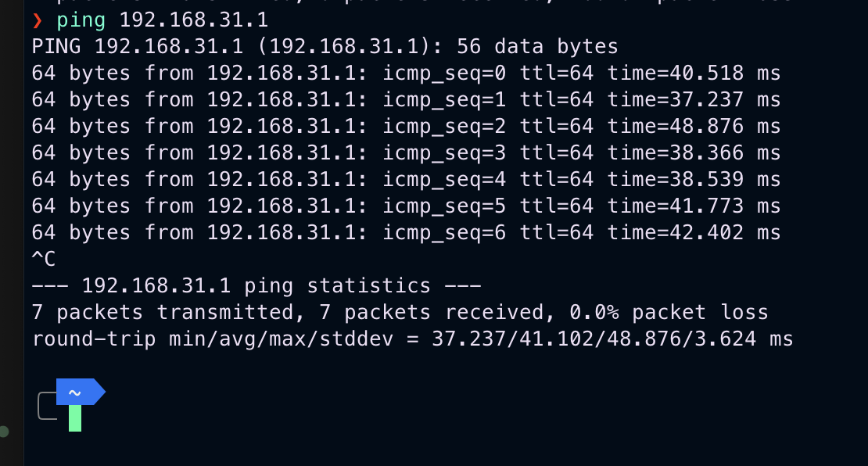Click the ^C interrupt marker
Screen dimensions: 868x466
pos(44,259)
